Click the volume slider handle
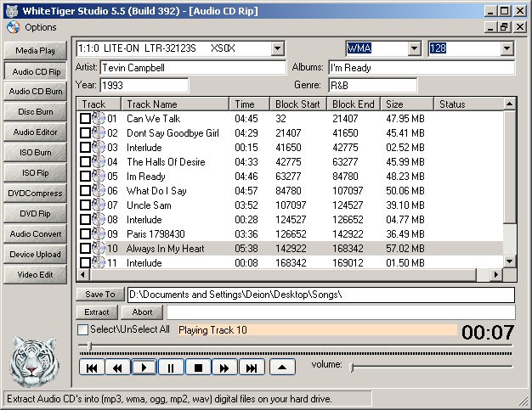 (352, 367)
